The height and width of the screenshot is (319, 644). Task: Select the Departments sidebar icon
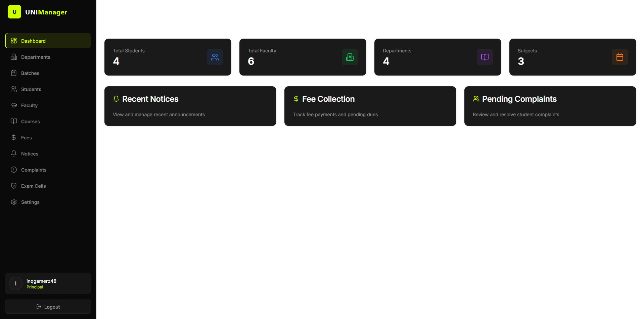tap(14, 57)
